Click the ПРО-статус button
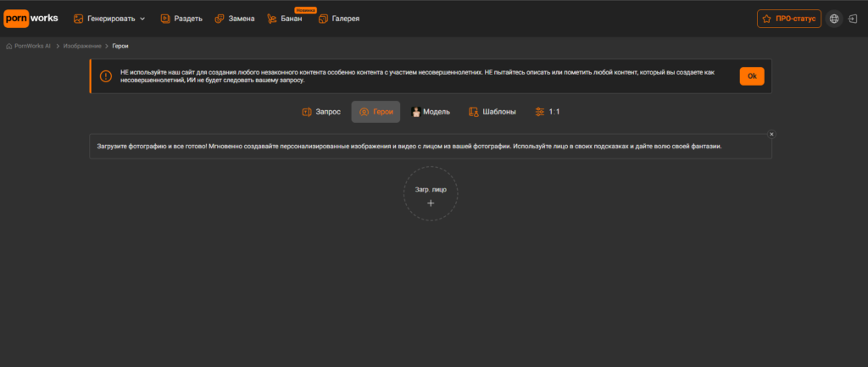 tap(789, 19)
